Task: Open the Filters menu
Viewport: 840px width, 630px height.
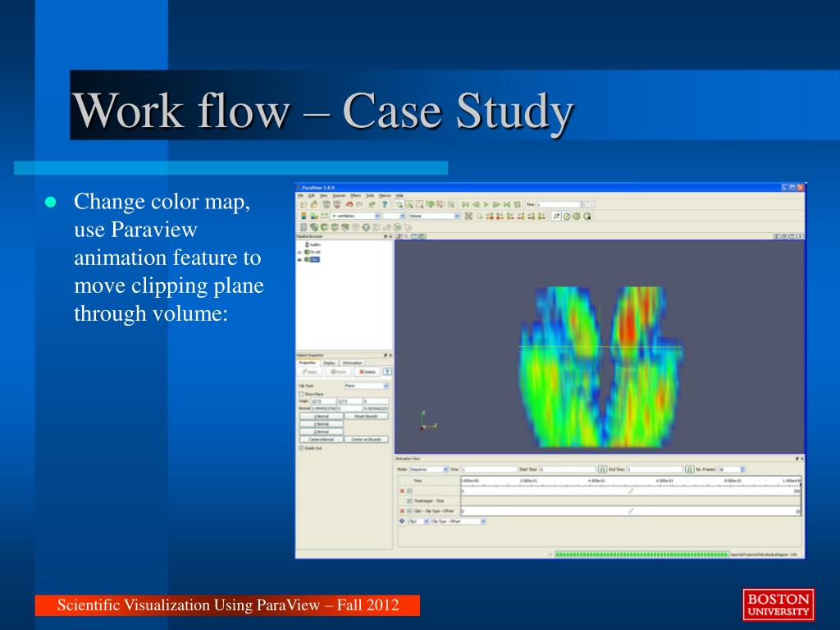Action: tap(356, 195)
